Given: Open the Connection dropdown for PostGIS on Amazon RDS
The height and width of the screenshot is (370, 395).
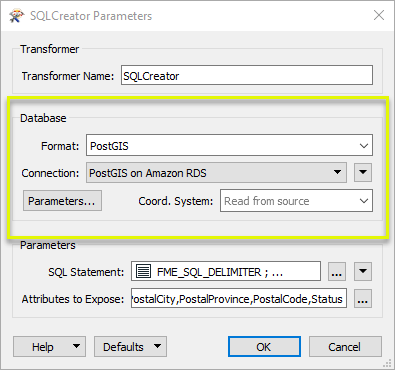Looking at the screenshot, I should click(x=216, y=173).
